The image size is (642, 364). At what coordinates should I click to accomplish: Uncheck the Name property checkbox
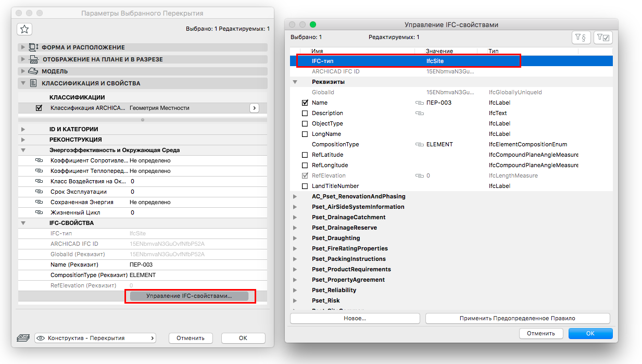pos(305,103)
